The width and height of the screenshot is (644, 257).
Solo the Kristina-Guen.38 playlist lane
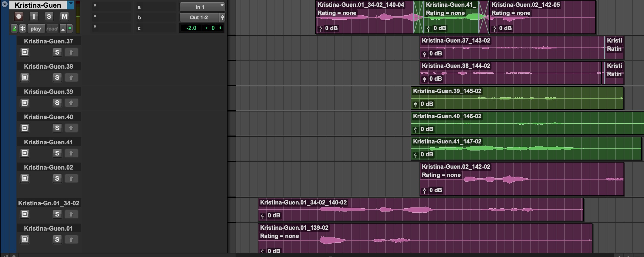pyautogui.click(x=57, y=77)
